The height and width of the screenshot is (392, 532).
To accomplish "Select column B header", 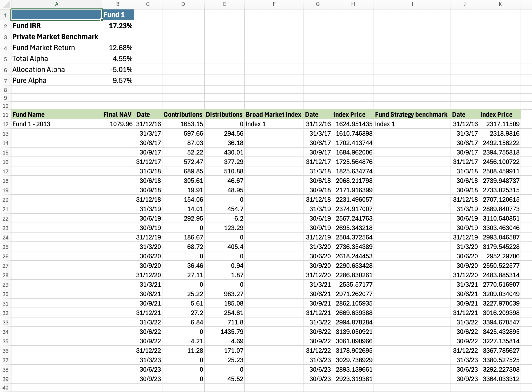I will [x=118, y=4].
